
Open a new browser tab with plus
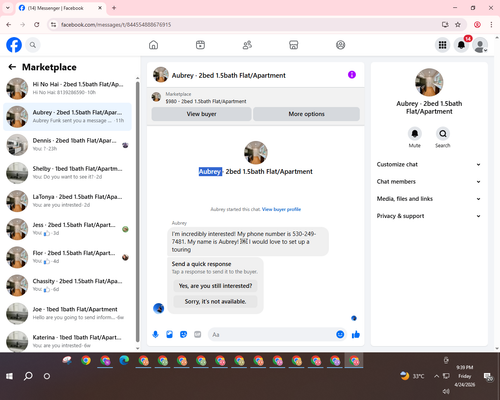(x=114, y=8)
